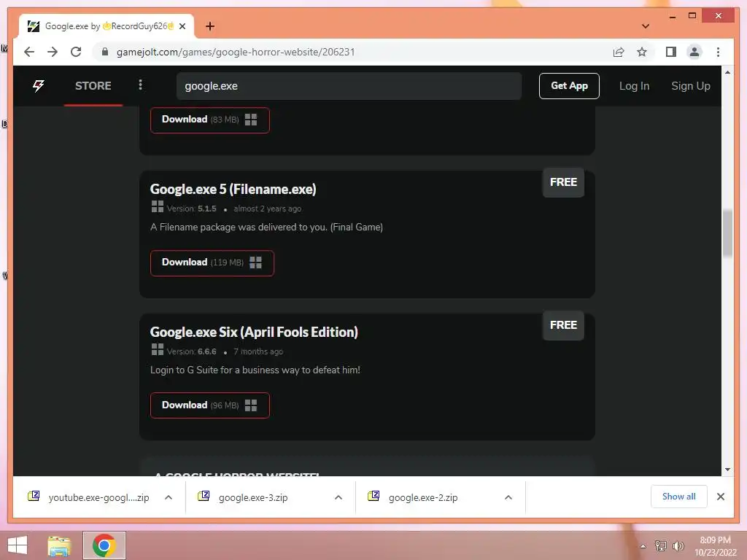Screen dimensions: 747x560
Task: Open the google.exe-3.zip download
Action: coord(252,497)
